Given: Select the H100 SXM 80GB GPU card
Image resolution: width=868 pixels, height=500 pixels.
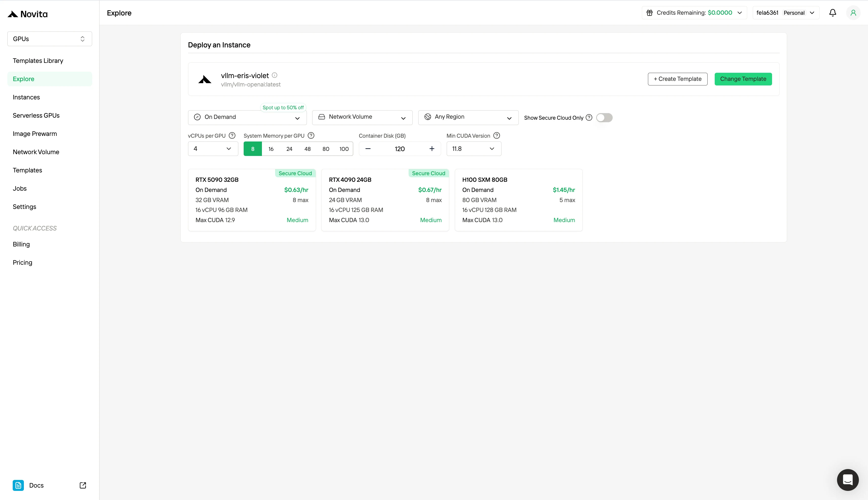Looking at the screenshot, I should click(x=519, y=200).
